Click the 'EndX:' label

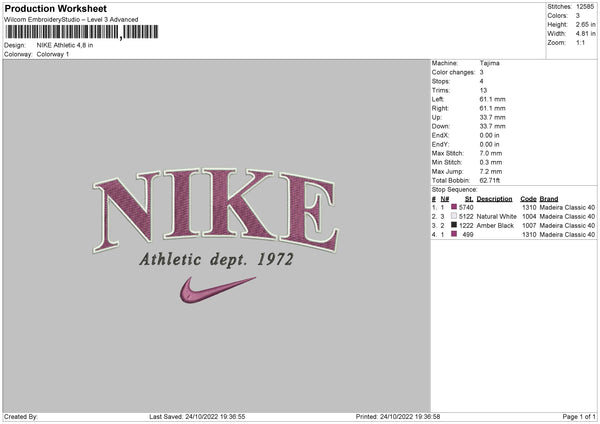[x=440, y=135]
